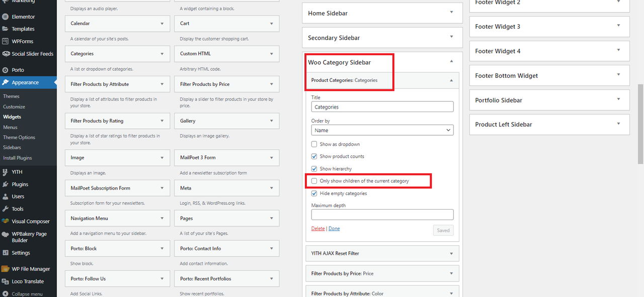The height and width of the screenshot is (297, 644).
Task: Expand the Footer Widget 3 panel arrow
Action: [618, 26]
